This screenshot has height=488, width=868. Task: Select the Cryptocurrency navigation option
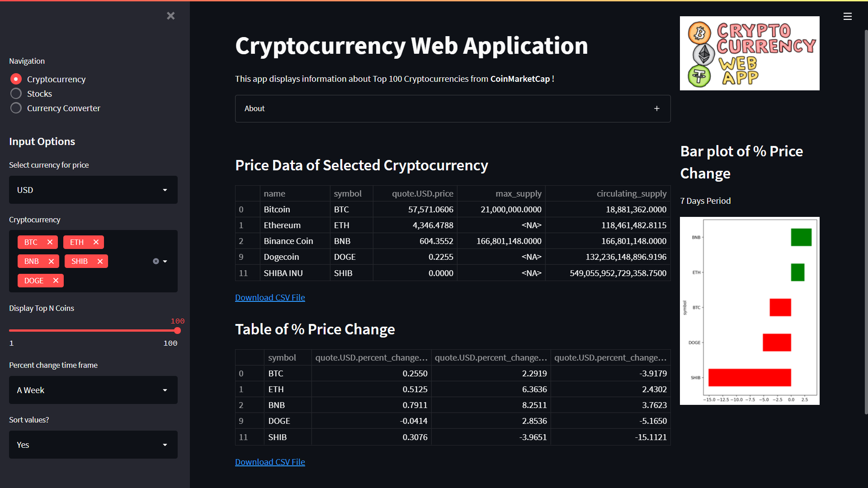(16, 79)
